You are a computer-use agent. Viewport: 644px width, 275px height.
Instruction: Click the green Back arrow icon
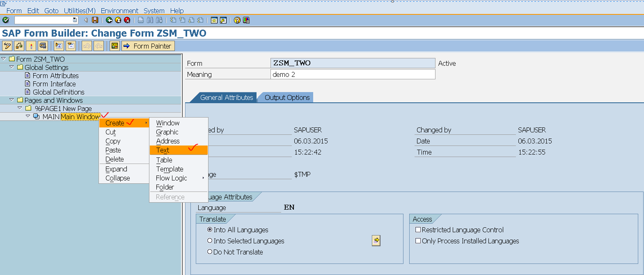(109, 20)
